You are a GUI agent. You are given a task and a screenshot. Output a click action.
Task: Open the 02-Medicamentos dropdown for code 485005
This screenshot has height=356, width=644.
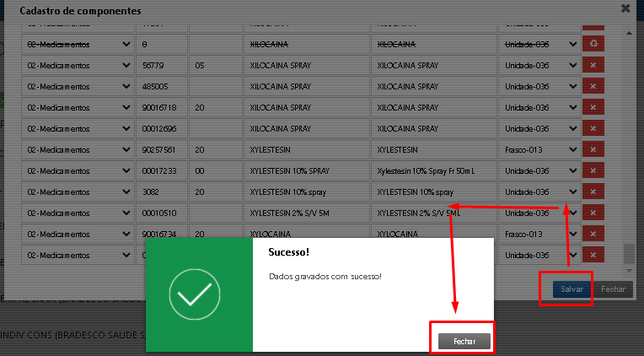click(78, 86)
